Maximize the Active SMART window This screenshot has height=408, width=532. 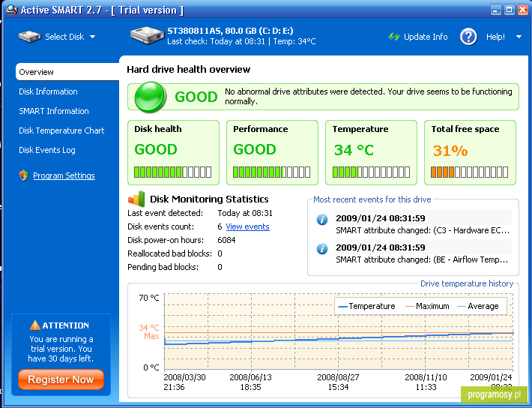[x=510, y=10]
